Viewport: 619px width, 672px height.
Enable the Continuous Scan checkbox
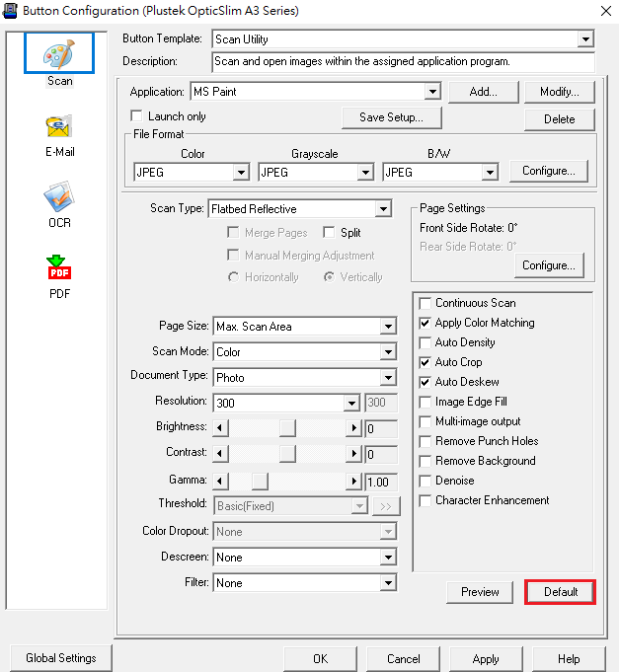point(426,303)
